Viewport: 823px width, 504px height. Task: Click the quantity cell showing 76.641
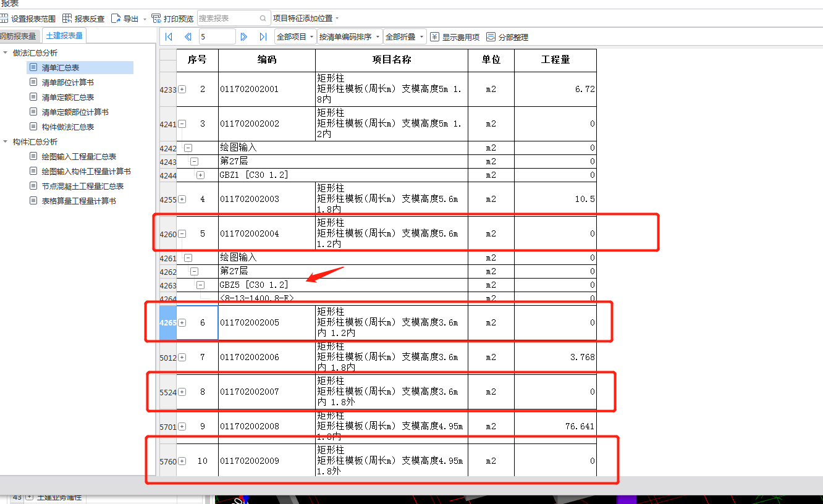[555, 427]
